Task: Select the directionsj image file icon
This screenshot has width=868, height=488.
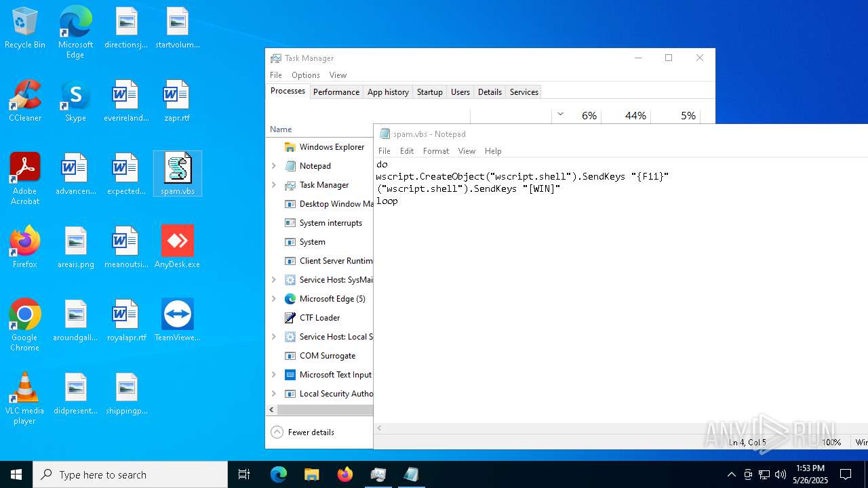Action: click(x=126, y=28)
